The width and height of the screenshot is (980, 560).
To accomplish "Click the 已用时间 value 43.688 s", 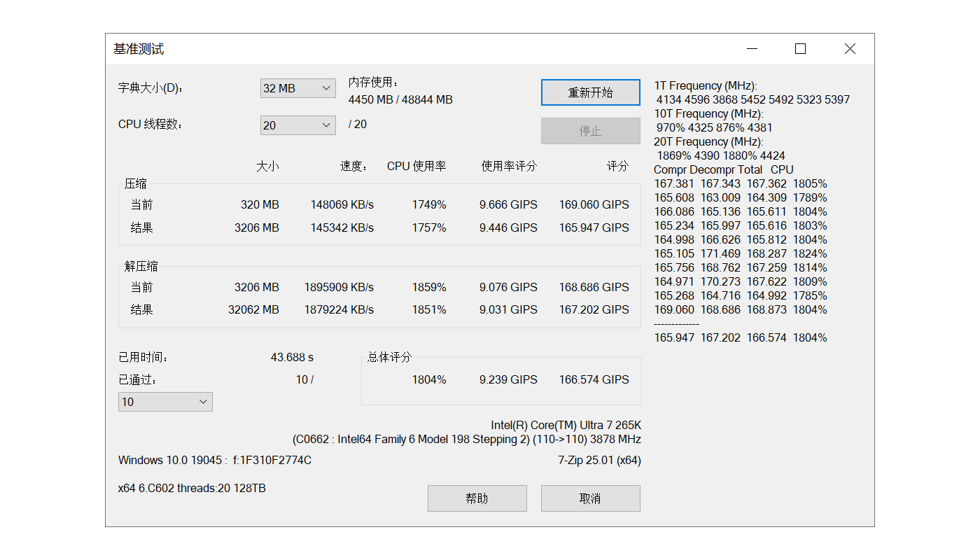I will pyautogui.click(x=292, y=357).
